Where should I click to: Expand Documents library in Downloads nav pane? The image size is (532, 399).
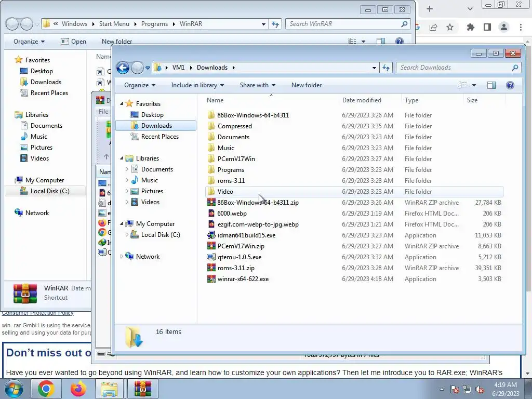[x=127, y=169]
